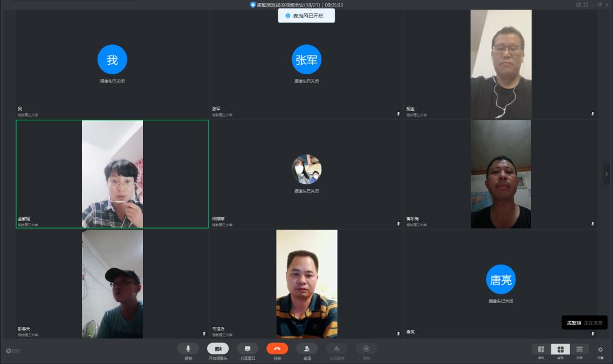Select the grid view layout
This screenshot has height=364, width=613.
click(560, 349)
